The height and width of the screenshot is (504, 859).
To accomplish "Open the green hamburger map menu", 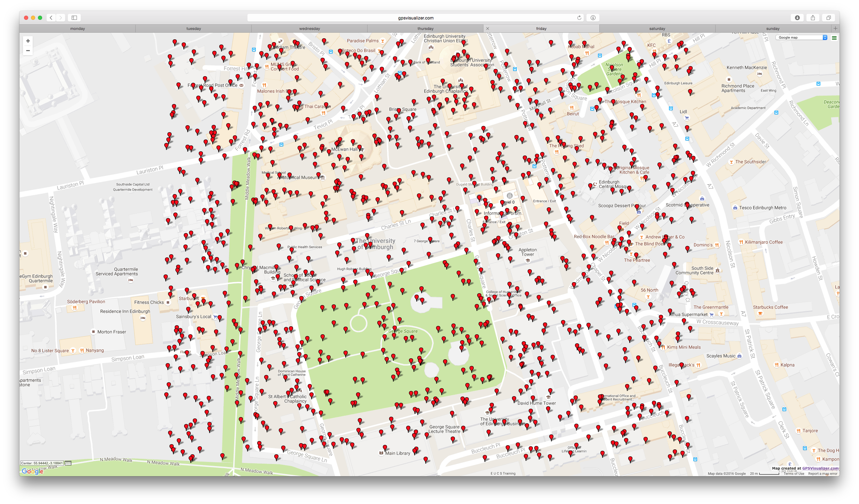I will pyautogui.click(x=834, y=38).
